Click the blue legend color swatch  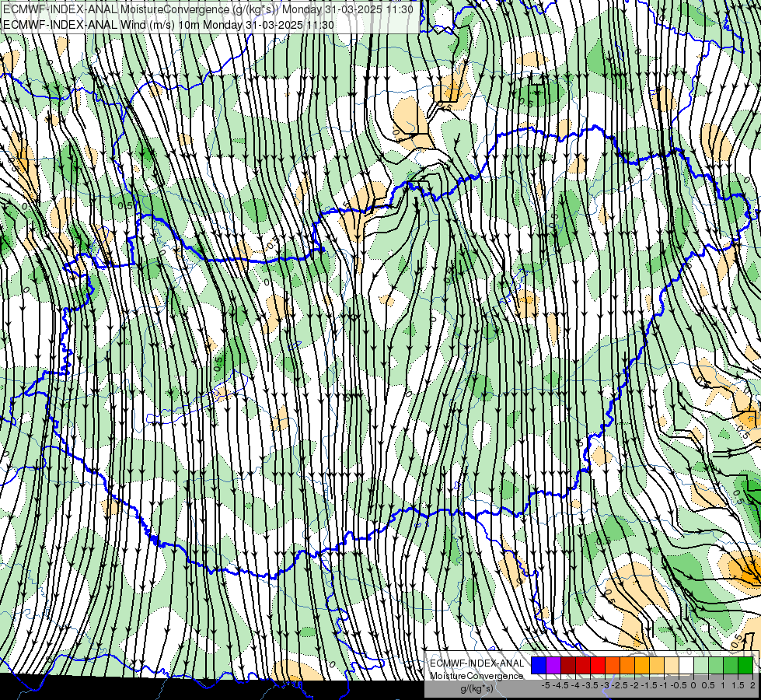(x=539, y=665)
